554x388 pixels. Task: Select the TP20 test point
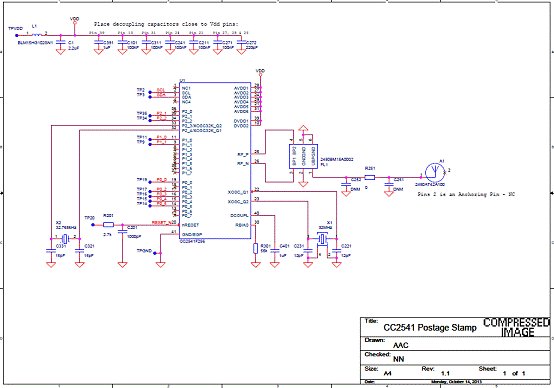(x=93, y=224)
